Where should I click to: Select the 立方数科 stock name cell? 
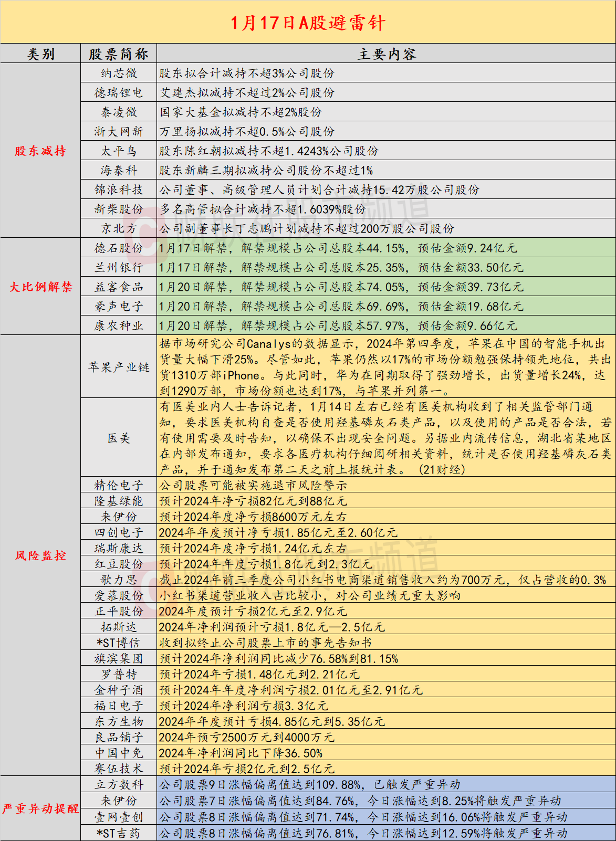(119, 784)
